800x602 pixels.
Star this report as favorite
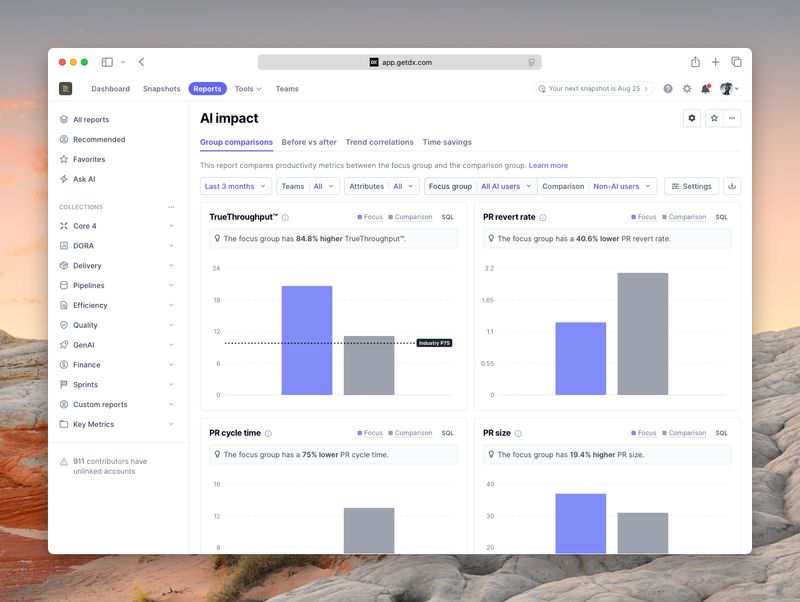click(x=713, y=118)
